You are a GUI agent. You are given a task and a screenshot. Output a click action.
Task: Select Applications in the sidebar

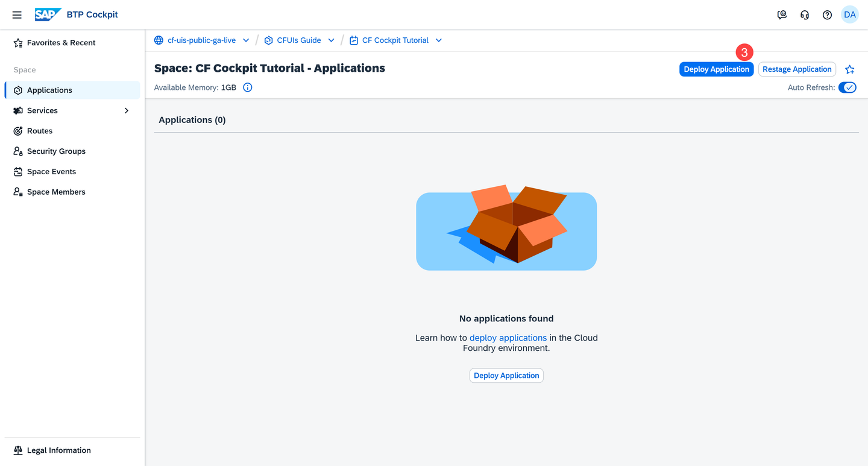(72, 90)
